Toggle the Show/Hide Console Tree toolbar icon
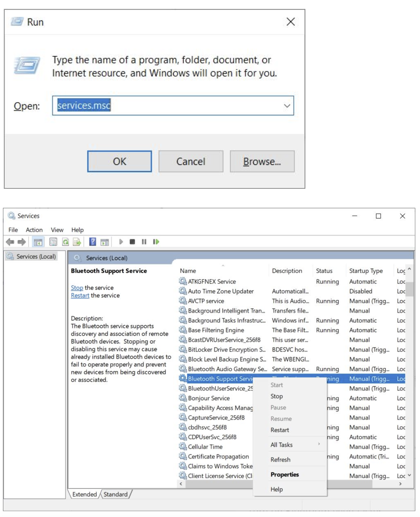This screenshot has height=517, width=420. click(x=38, y=242)
